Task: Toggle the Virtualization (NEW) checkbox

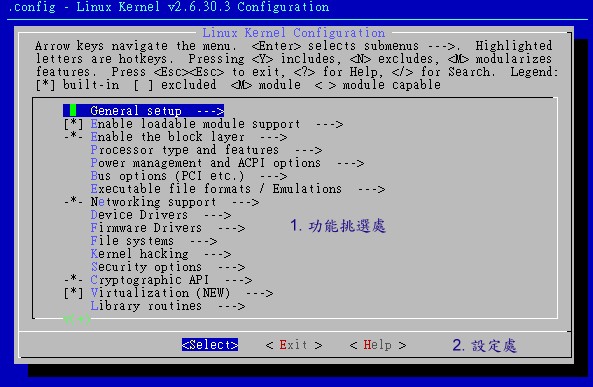Action: pos(73,293)
